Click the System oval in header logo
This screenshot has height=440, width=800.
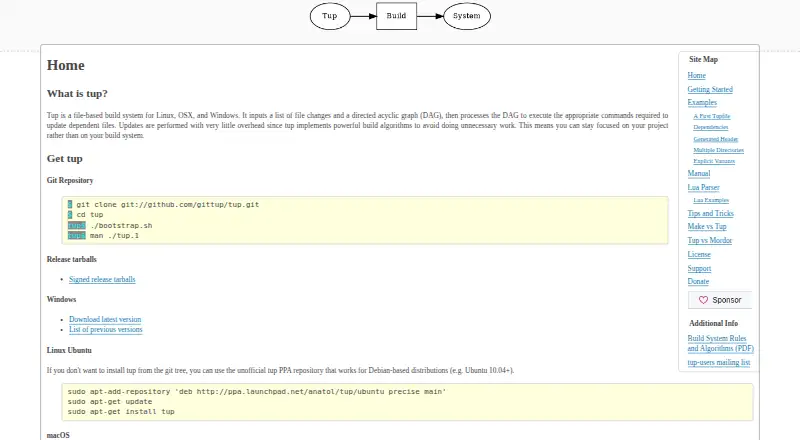(x=467, y=16)
